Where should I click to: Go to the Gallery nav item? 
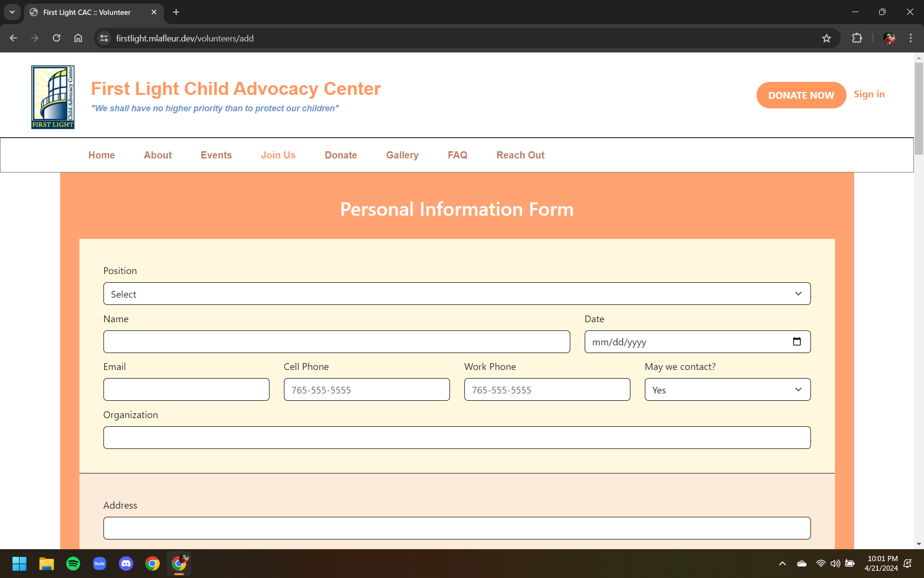coord(402,155)
